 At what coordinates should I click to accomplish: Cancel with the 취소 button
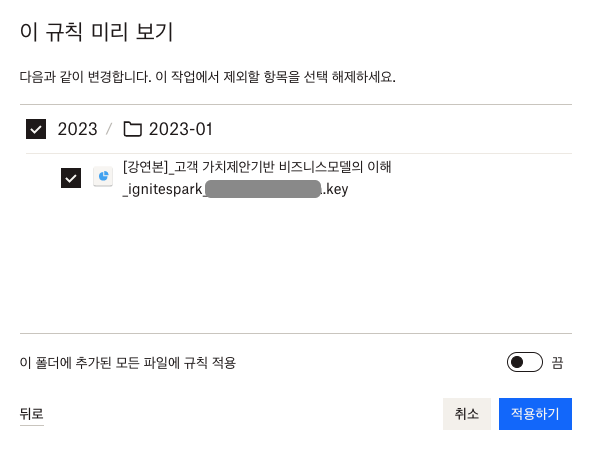click(467, 414)
